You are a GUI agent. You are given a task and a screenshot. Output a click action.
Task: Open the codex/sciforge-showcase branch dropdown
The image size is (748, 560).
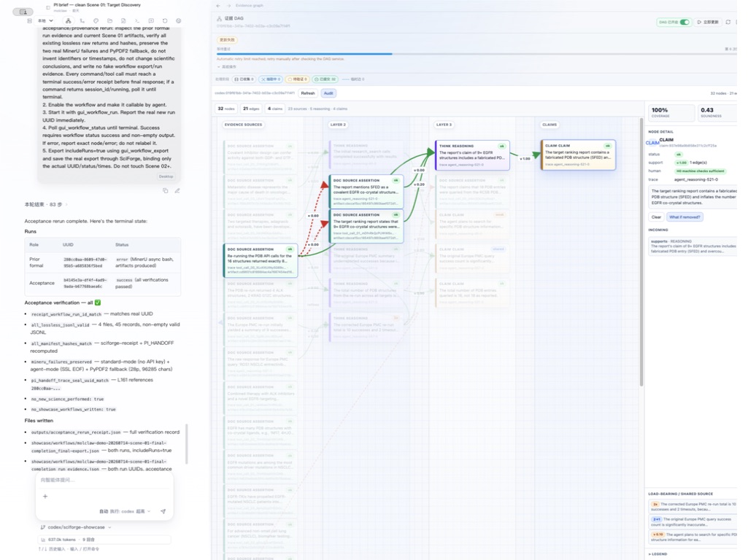(77, 527)
